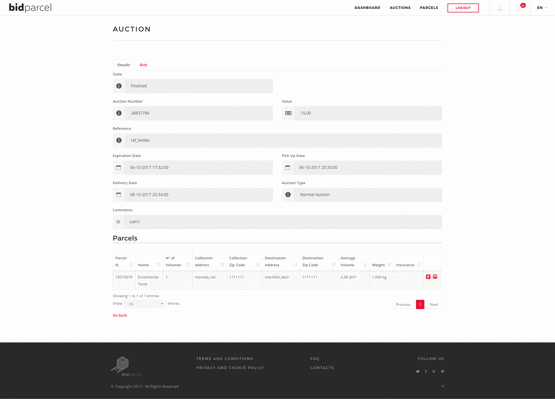The height and width of the screenshot is (399, 555).
Task: Sort table by Parcel N. column
Action: click(124, 262)
